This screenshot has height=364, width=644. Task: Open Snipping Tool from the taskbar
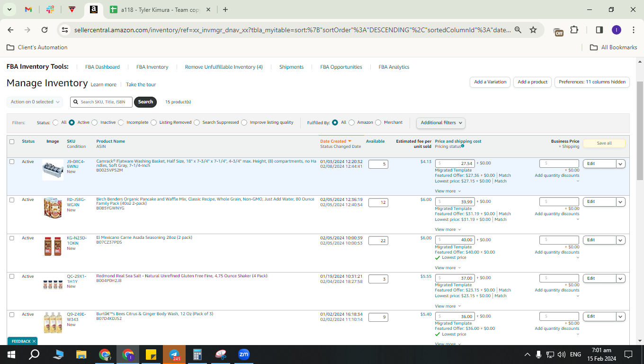pyautogui.click(x=221, y=354)
